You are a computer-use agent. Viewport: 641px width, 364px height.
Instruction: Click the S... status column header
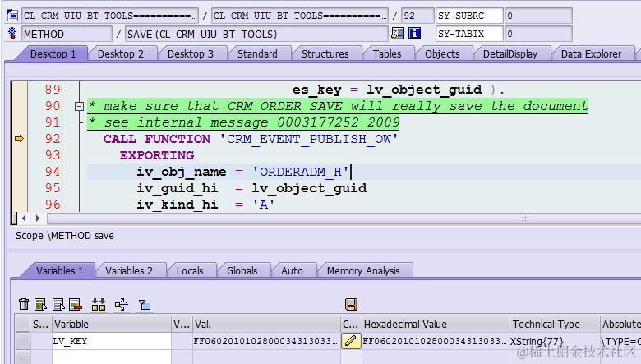pos(41,325)
